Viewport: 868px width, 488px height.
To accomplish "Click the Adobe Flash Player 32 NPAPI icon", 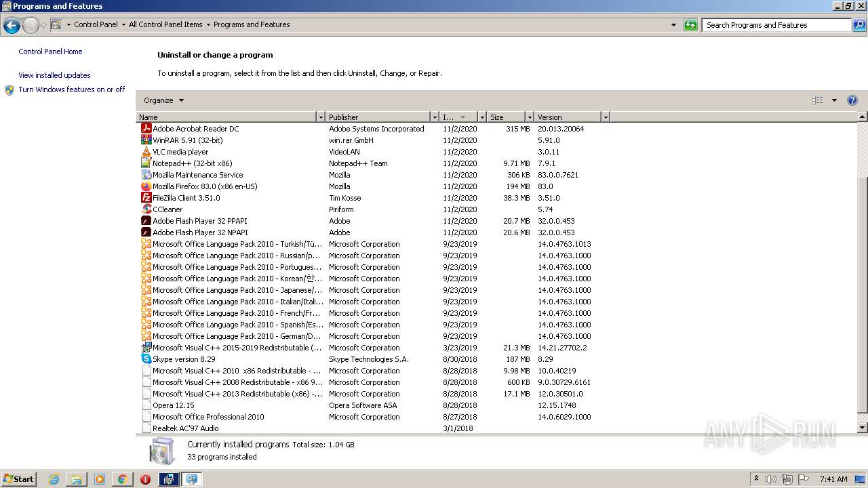I will pyautogui.click(x=146, y=232).
